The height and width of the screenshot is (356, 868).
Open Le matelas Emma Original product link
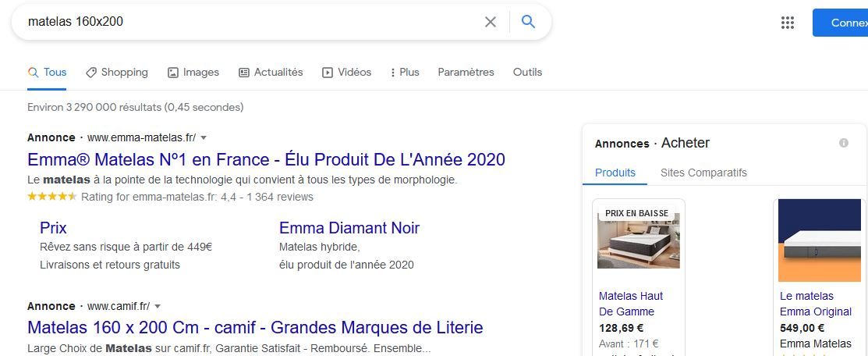(816, 304)
